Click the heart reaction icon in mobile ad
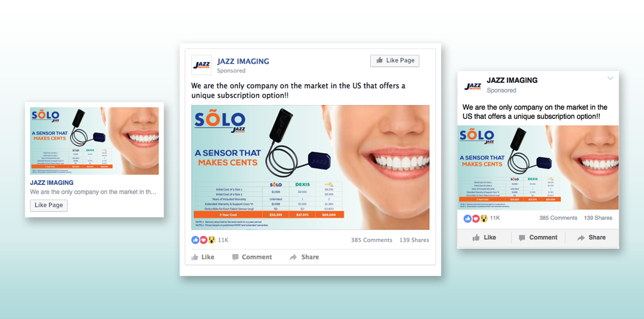Screen dimensions: 644x319 pos(476,218)
